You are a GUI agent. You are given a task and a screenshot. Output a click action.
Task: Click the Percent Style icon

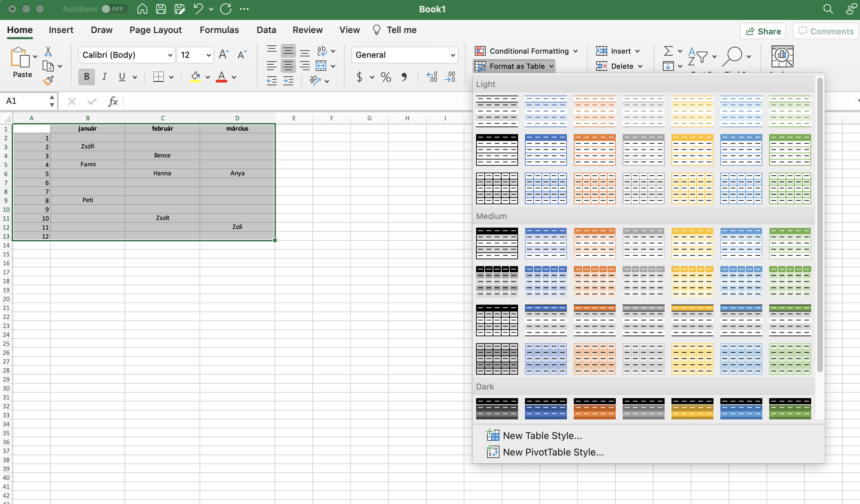tap(386, 77)
